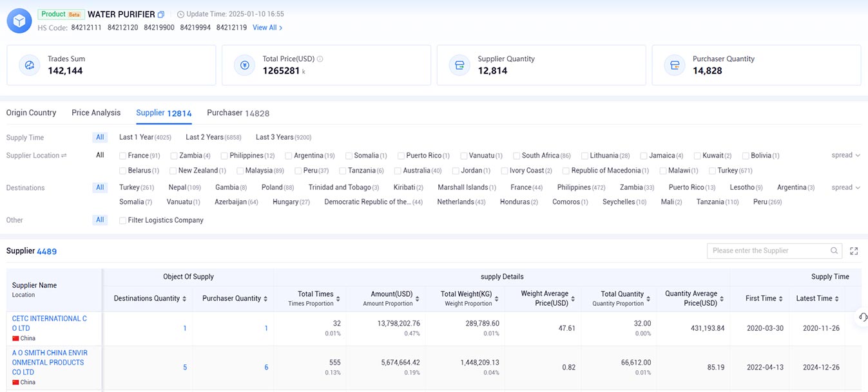Click the blue product cube icon
The height and width of the screenshot is (392, 868).
19,21
